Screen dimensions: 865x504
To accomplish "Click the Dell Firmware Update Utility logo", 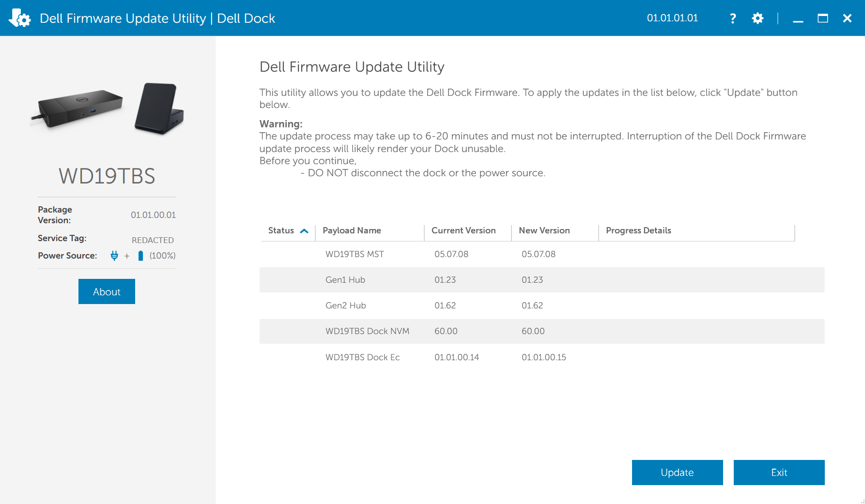I will pyautogui.click(x=19, y=17).
